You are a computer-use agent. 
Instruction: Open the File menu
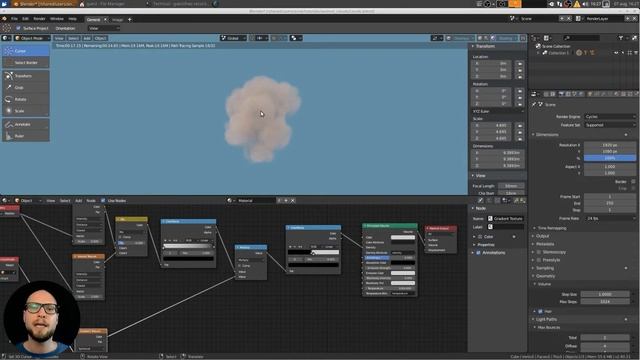[x=14, y=19]
